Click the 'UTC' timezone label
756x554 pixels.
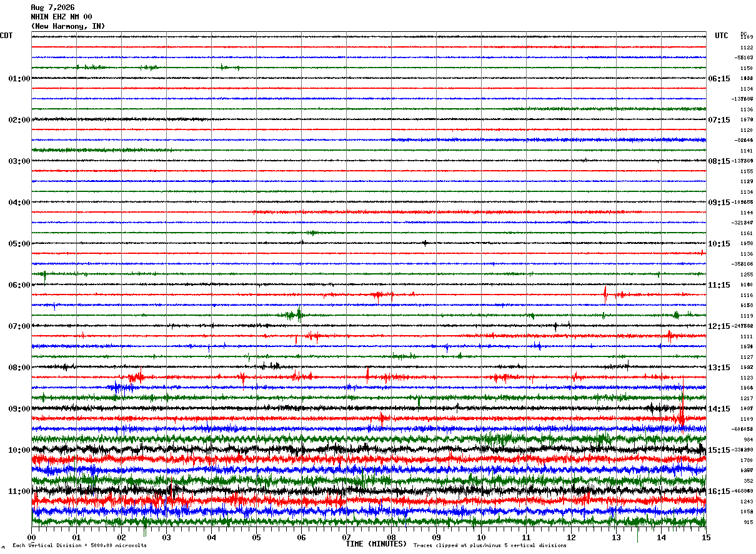click(722, 36)
